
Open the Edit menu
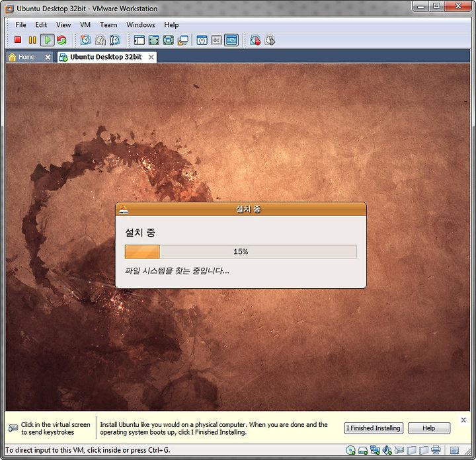coord(41,25)
